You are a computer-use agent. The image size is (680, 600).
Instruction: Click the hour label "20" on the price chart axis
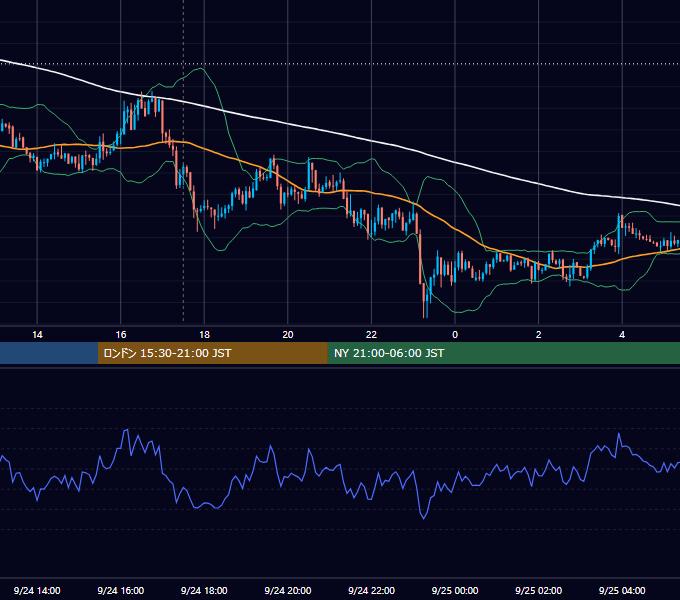coord(288,335)
